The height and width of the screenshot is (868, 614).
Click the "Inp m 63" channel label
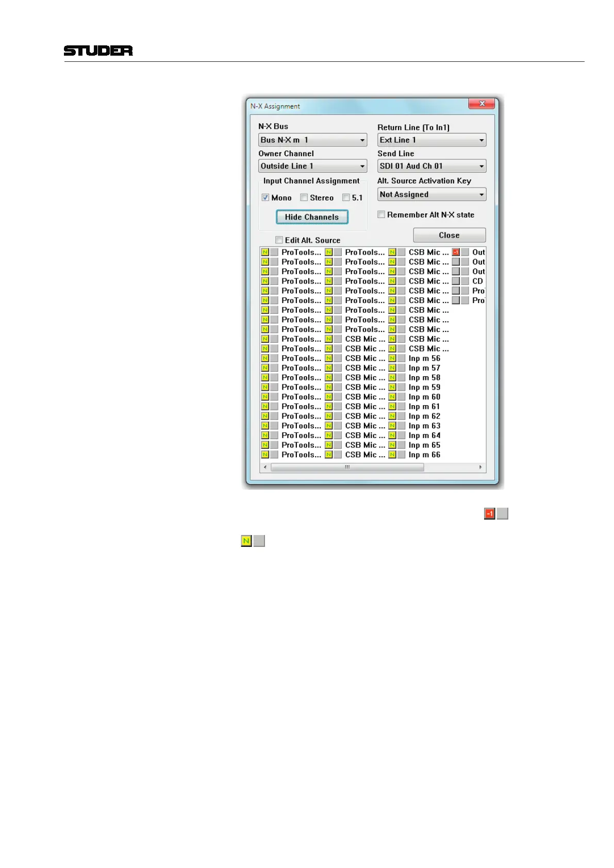[x=425, y=426]
